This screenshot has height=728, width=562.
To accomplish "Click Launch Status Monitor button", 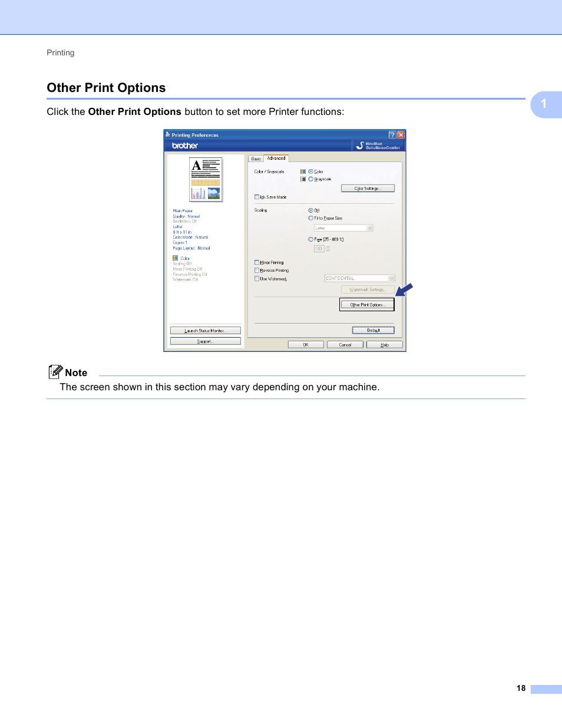I will 205,331.
